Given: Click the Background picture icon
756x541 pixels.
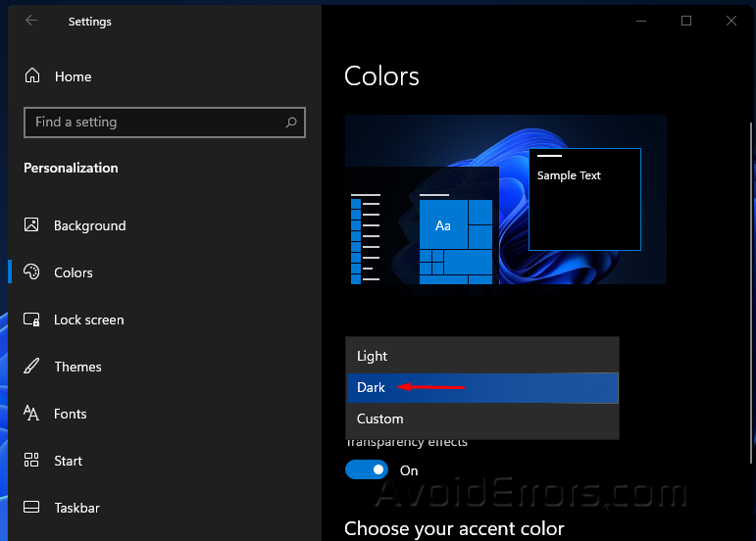Looking at the screenshot, I should click(x=31, y=224).
